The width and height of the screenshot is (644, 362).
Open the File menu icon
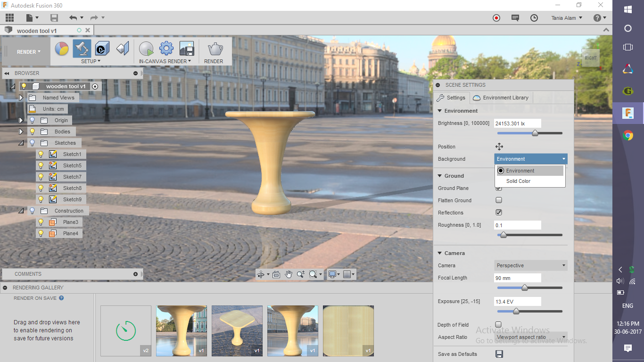pyautogui.click(x=32, y=18)
